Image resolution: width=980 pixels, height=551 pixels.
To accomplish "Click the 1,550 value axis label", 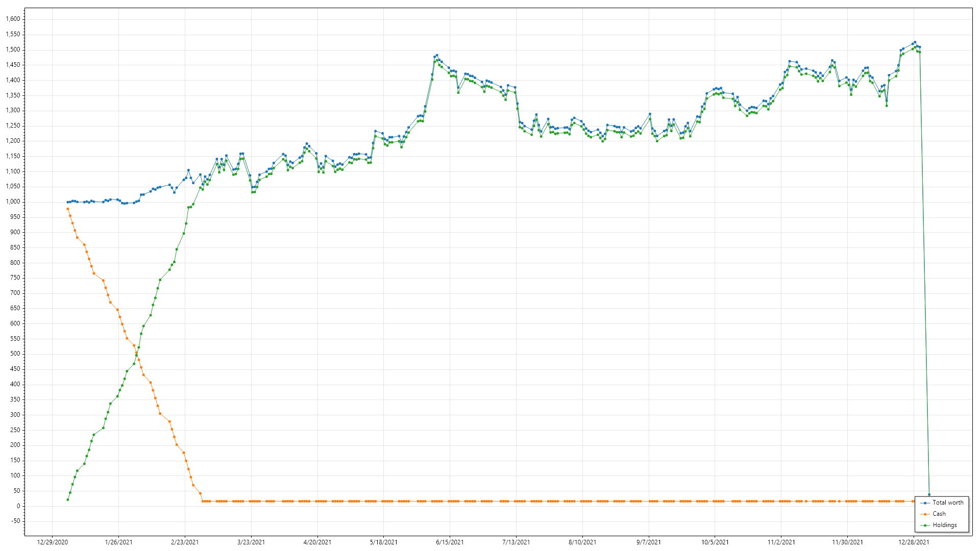I will click(x=13, y=35).
